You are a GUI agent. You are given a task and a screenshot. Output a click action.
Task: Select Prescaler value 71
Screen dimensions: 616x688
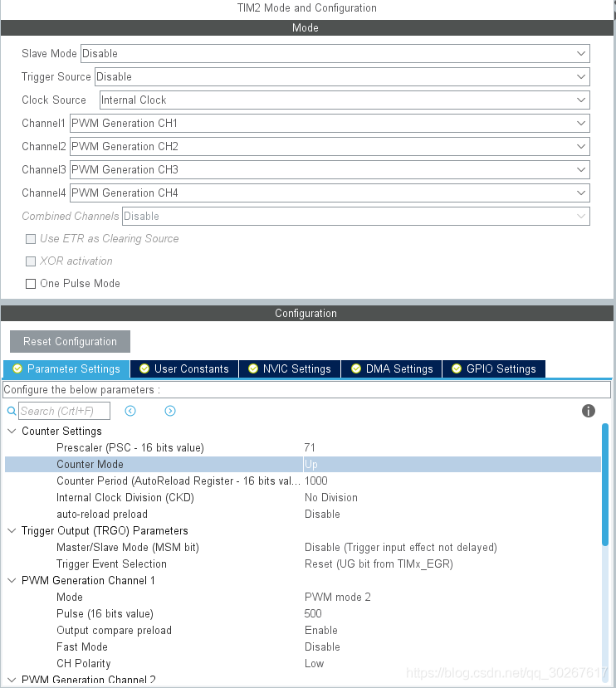pos(310,447)
